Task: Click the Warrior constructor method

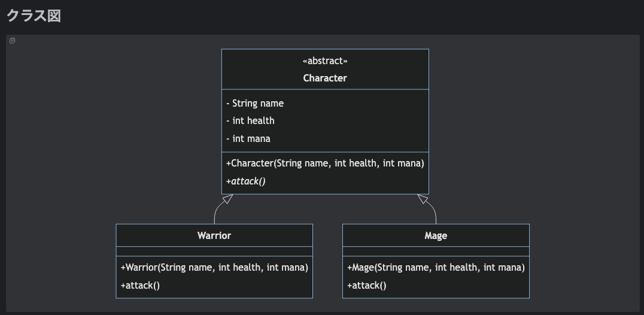Action: 214,267
